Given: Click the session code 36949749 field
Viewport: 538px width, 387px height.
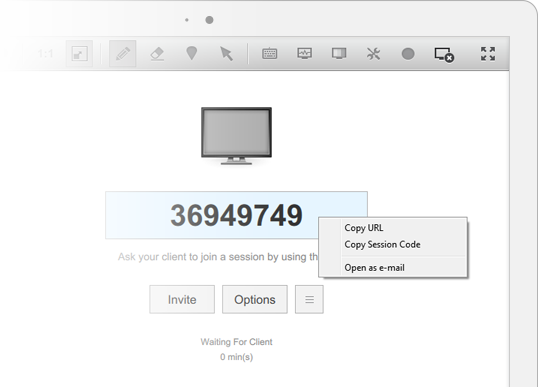Looking at the screenshot, I should point(236,215).
